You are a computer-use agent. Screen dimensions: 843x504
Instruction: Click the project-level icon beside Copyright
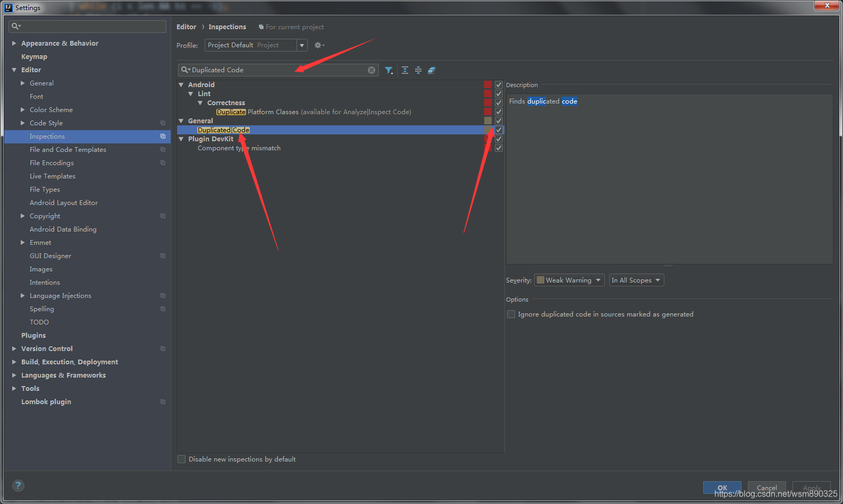point(163,216)
